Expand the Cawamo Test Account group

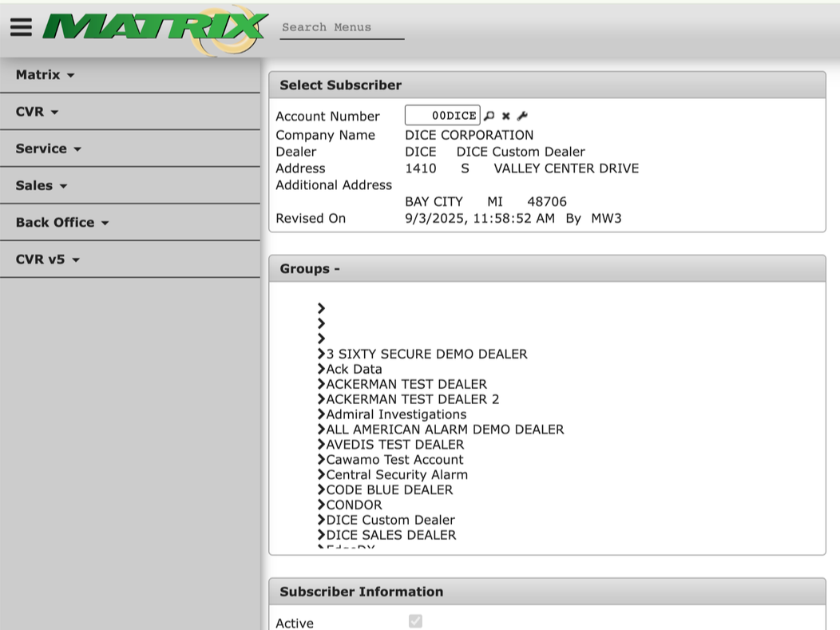pyautogui.click(x=322, y=459)
